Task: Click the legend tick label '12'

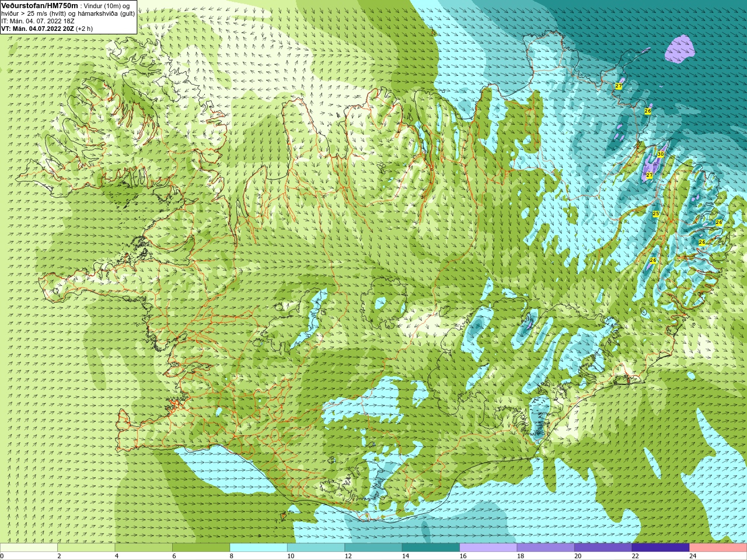Action: click(348, 556)
